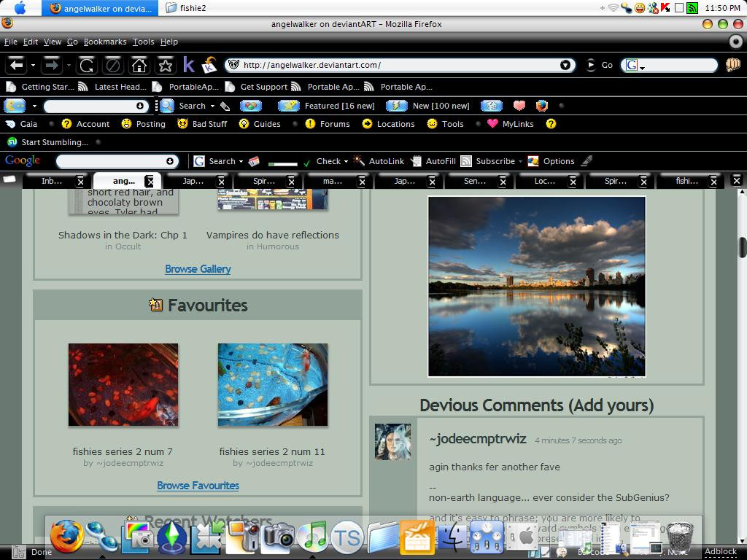Open fishies series 2 num 7 thumbnail

point(123,385)
